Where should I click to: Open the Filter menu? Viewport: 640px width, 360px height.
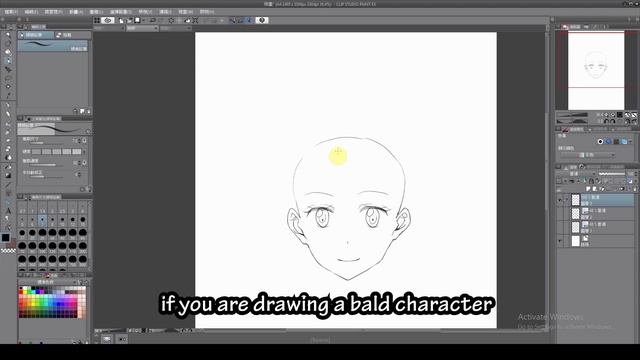point(165,12)
